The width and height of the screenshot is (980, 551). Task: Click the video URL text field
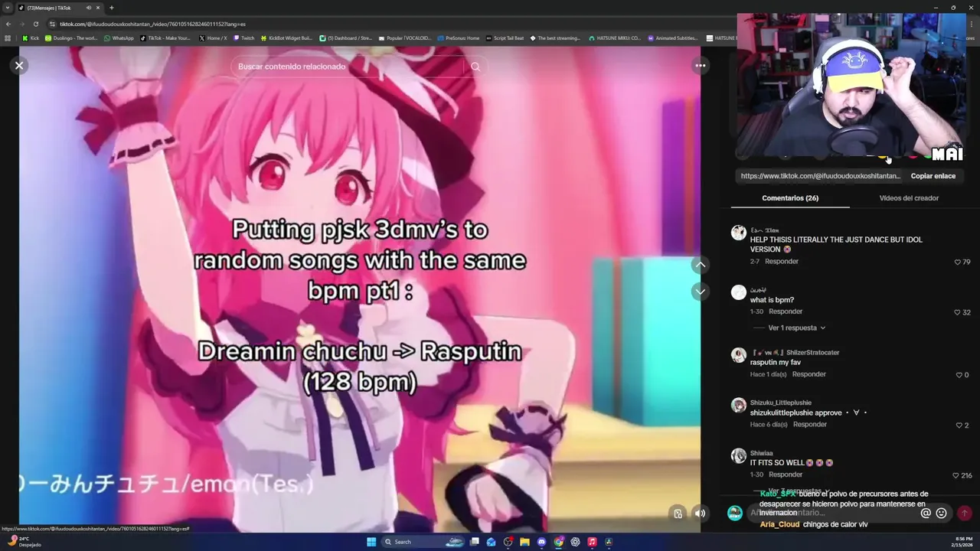point(821,176)
